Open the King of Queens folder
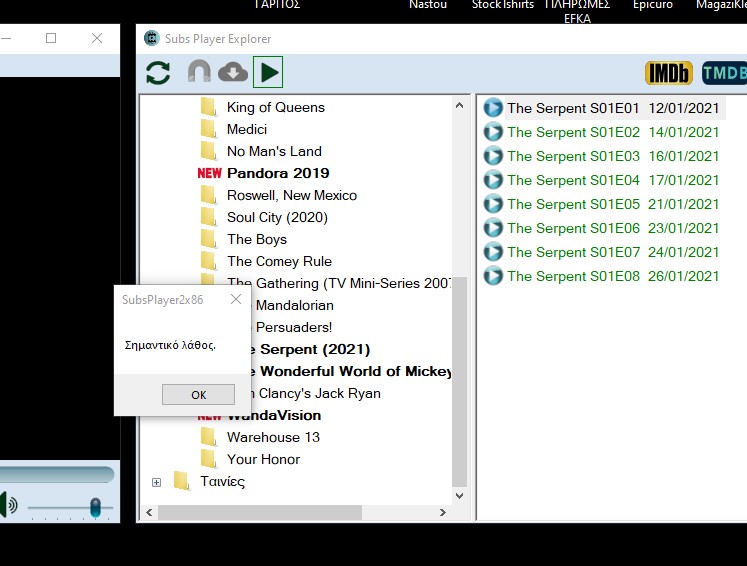Image resolution: width=747 pixels, height=566 pixels. coord(275,107)
